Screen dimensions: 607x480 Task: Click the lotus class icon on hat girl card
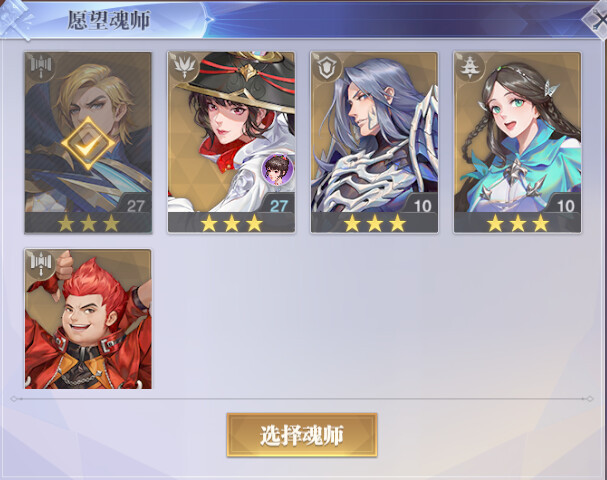tap(184, 66)
